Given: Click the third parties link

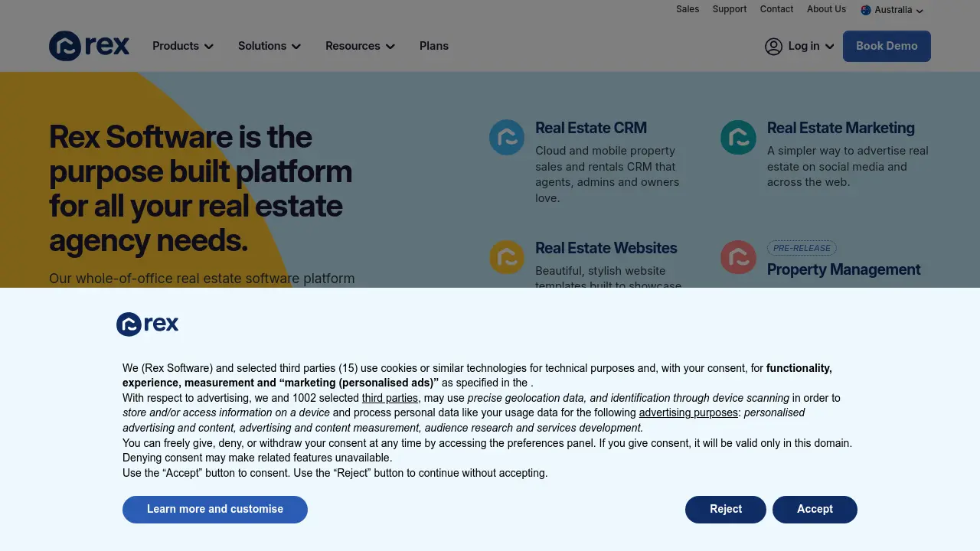Looking at the screenshot, I should [x=390, y=398].
